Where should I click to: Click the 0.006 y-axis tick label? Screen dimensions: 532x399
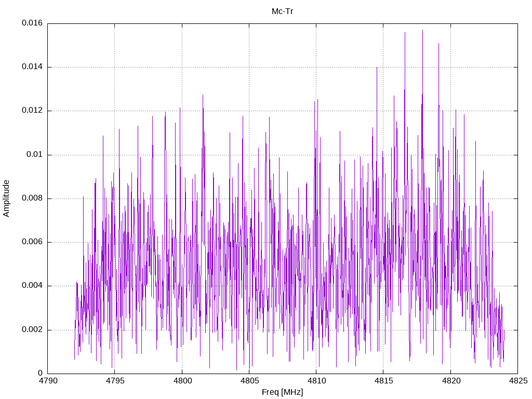tap(32, 242)
